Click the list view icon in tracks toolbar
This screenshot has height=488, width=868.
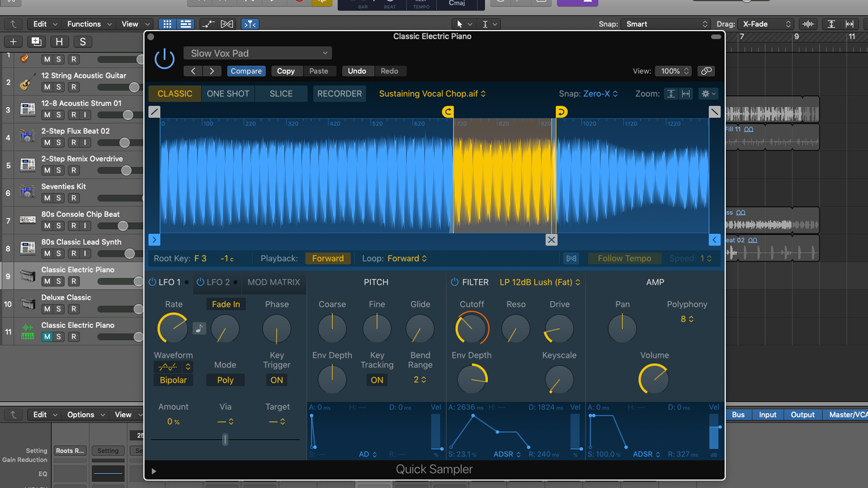click(x=185, y=24)
